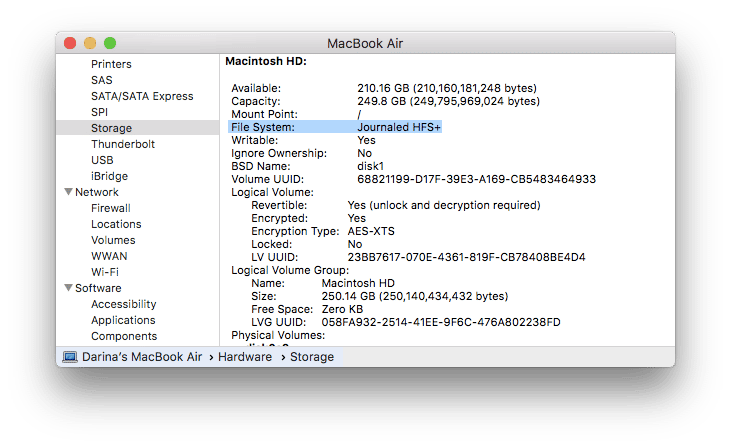
Task: Select Printers in the sidebar
Action: 111,64
